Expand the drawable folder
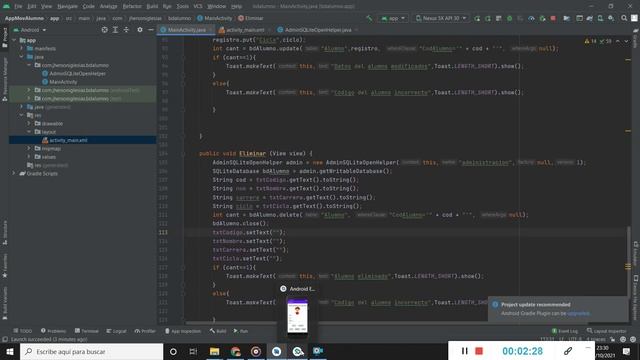The height and width of the screenshot is (360, 640). 29,123
